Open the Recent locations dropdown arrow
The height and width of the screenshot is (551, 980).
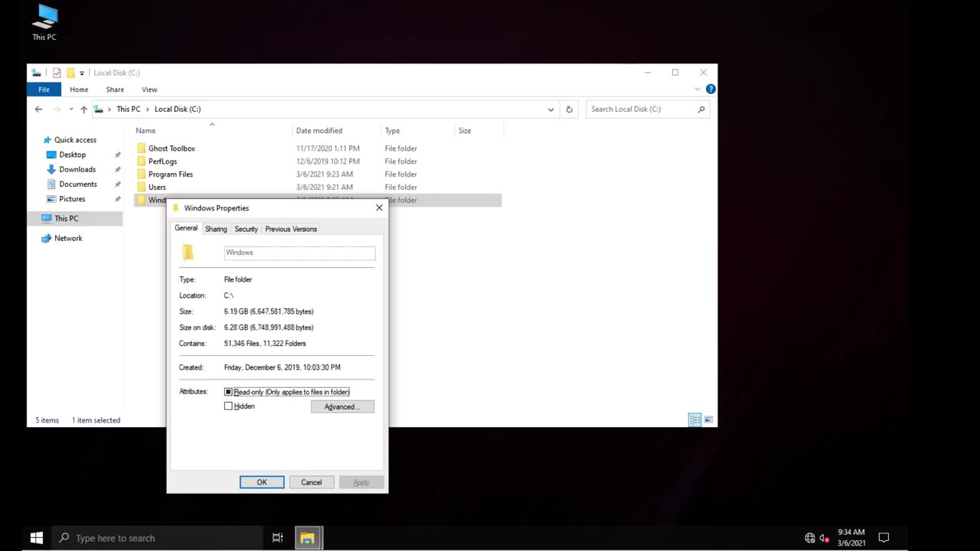[71, 109]
